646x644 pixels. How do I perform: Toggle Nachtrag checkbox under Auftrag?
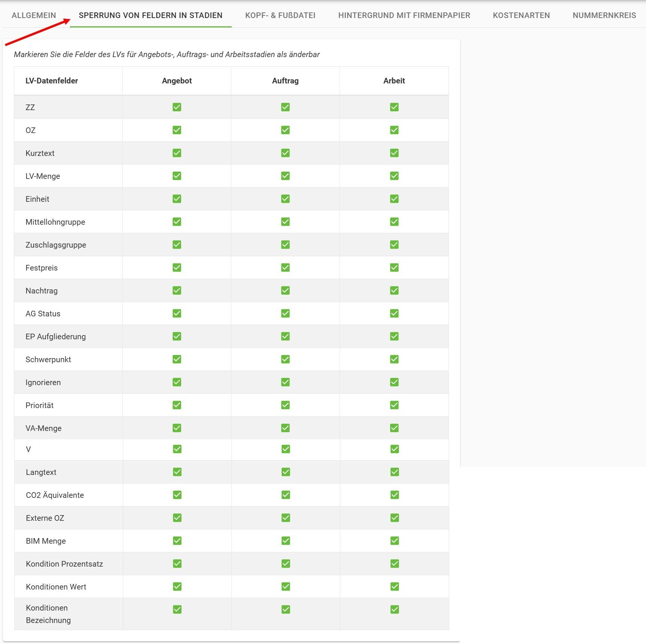(285, 290)
